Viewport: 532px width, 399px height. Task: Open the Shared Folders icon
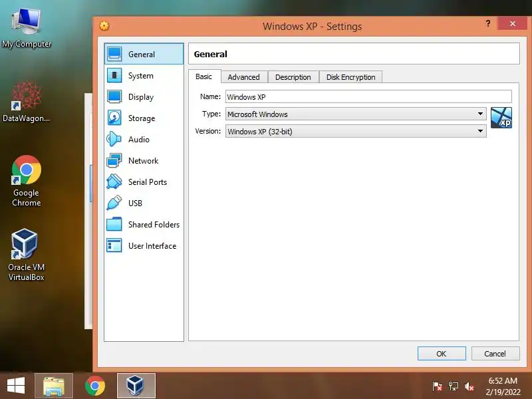coord(114,224)
